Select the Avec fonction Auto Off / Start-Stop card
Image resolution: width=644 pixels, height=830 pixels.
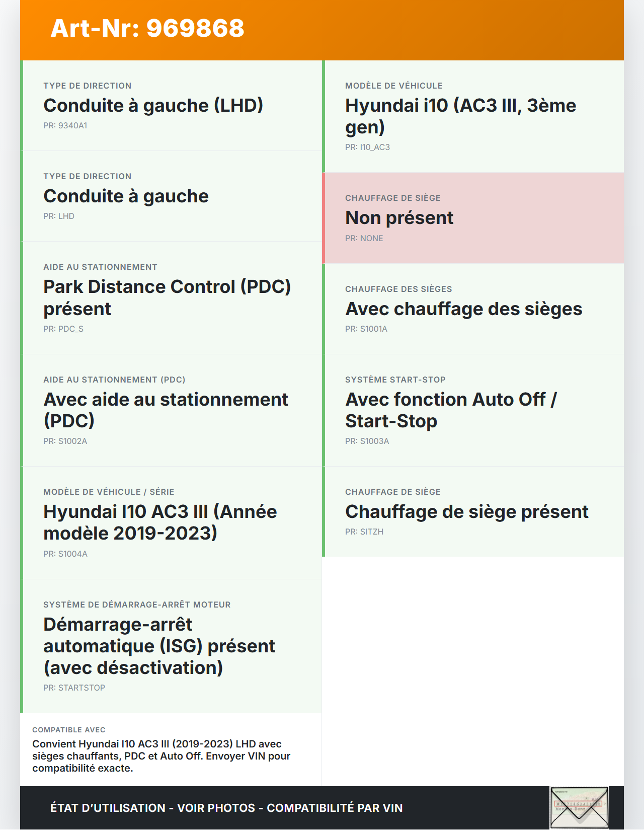pyautogui.click(x=473, y=410)
